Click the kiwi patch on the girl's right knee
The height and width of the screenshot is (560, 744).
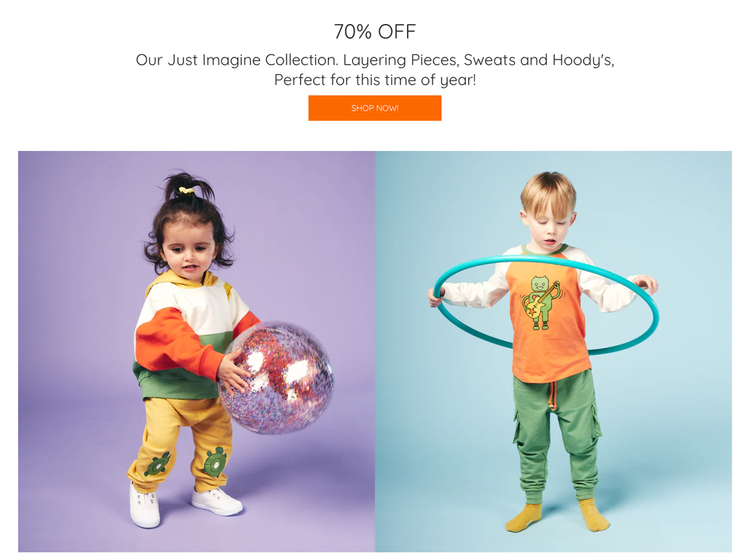point(157,464)
